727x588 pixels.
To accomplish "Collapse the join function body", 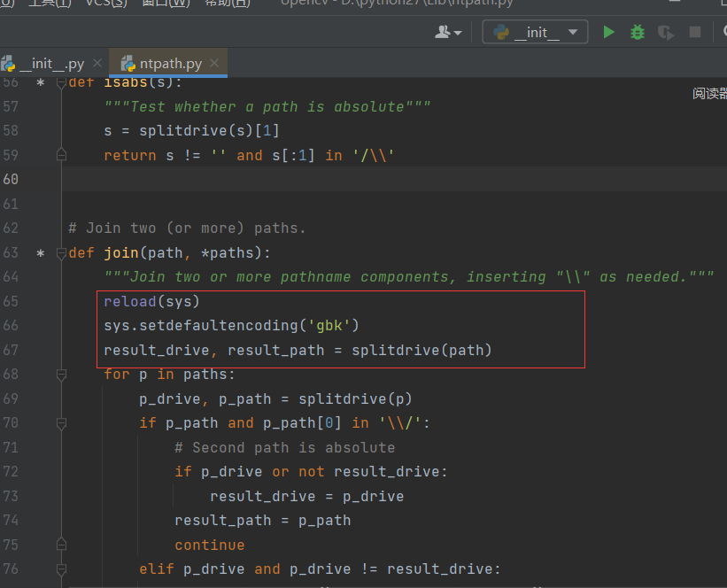I will coord(61,252).
